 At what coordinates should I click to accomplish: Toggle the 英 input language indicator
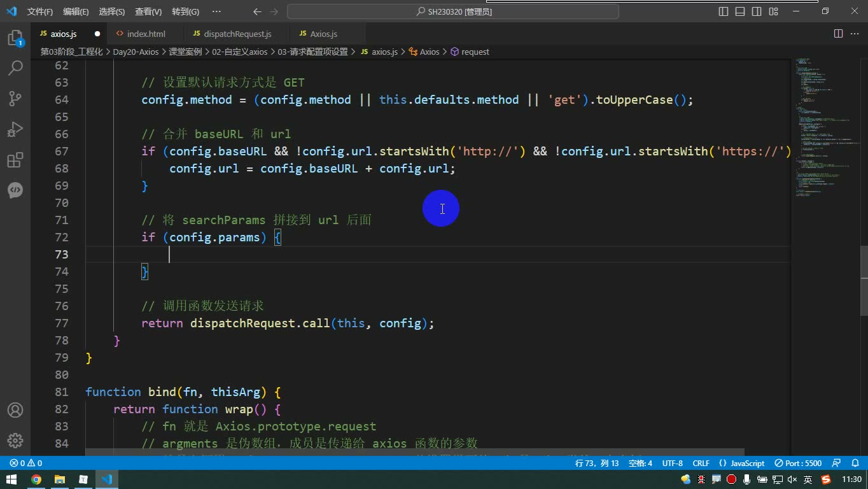click(x=808, y=479)
